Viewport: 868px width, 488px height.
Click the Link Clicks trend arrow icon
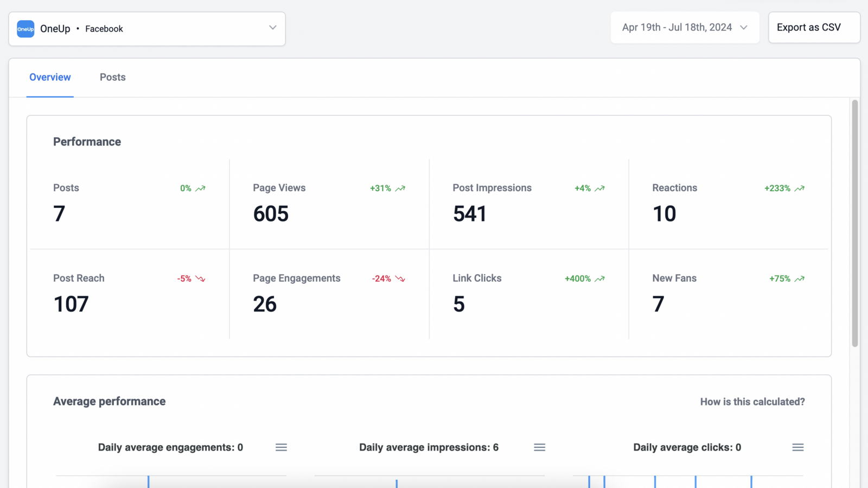599,278
